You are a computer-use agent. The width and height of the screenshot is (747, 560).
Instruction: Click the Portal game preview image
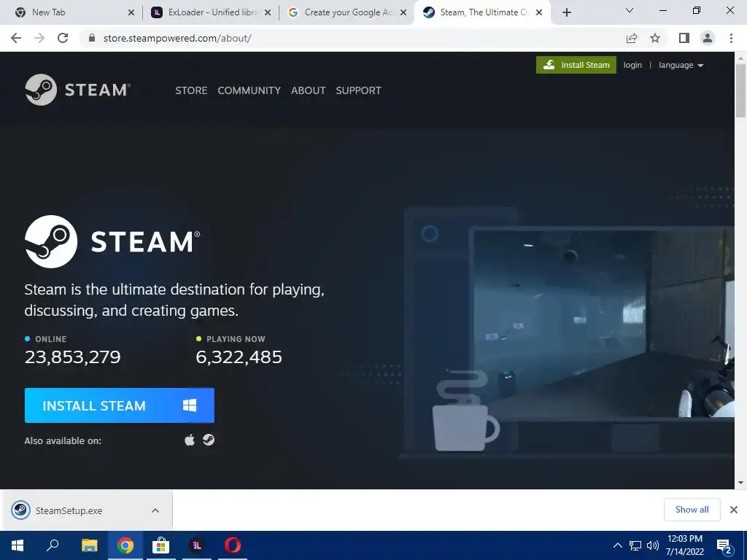pos(603,324)
